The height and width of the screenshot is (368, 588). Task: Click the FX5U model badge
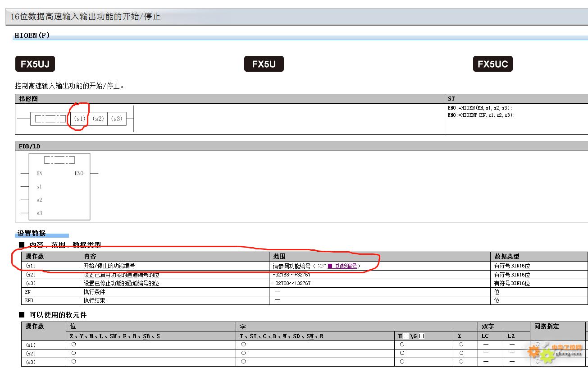[264, 64]
